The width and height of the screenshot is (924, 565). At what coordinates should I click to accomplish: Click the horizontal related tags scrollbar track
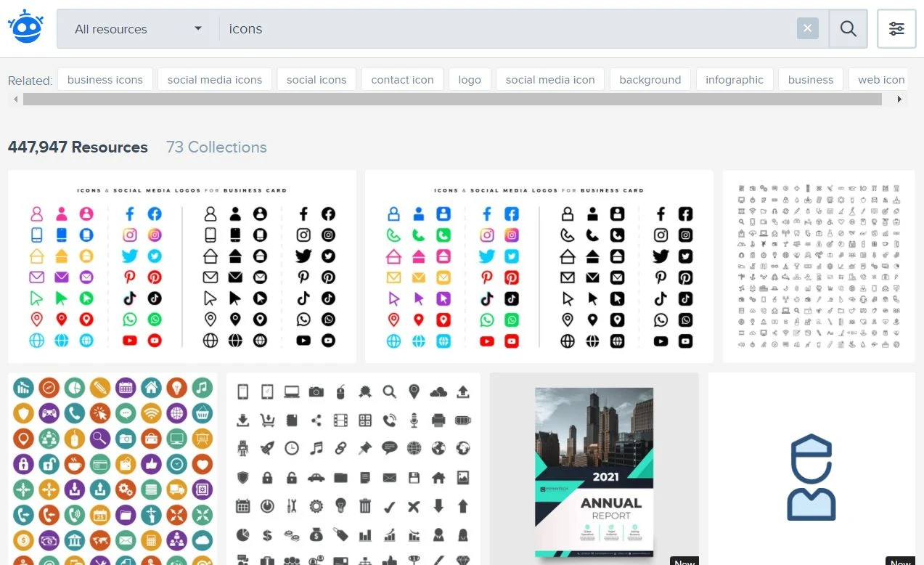(x=453, y=99)
